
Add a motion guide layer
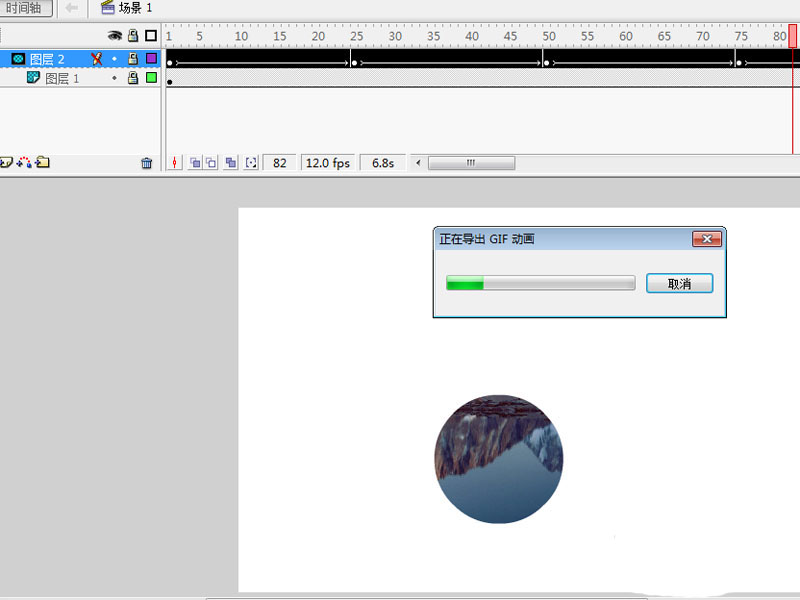point(24,163)
